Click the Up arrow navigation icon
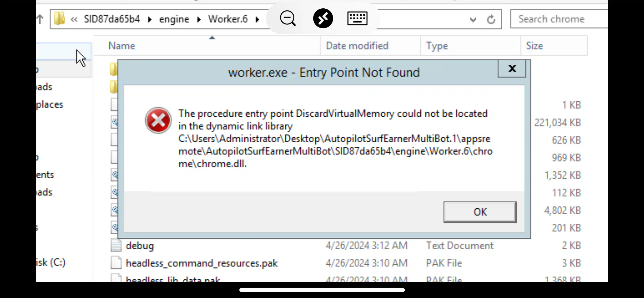Viewport: 644px width, 298px height. tap(40, 19)
